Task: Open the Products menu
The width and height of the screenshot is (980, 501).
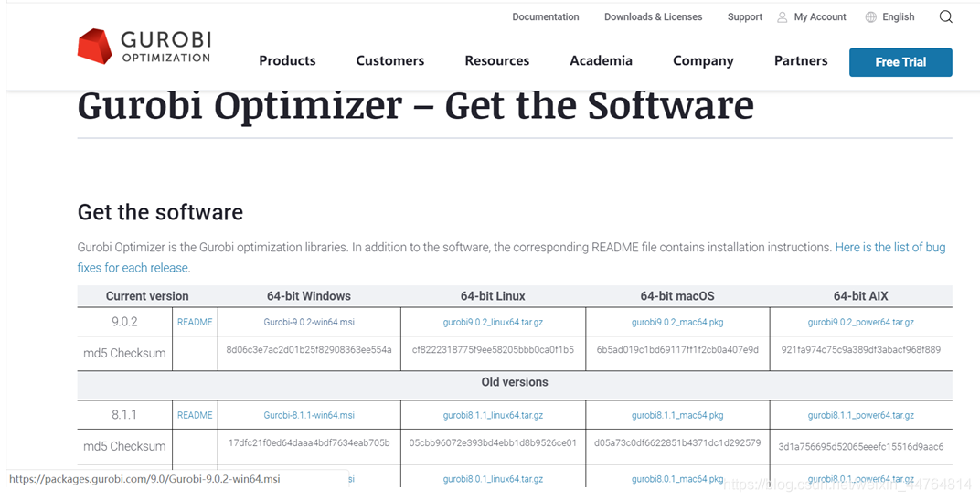Action: click(x=287, y=60)
